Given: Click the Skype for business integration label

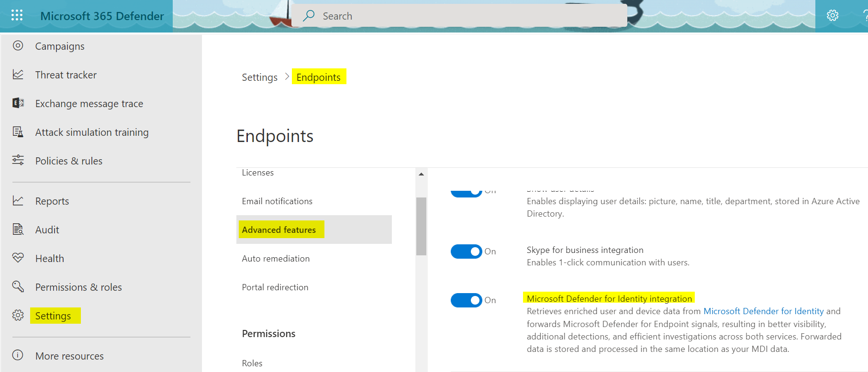Looking at the screenshot, I should (585, 250).
